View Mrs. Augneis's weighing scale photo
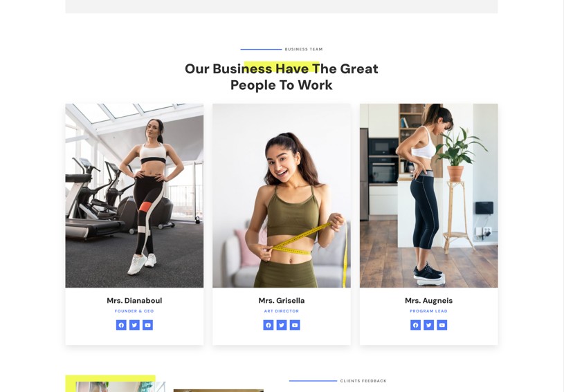This screenshot has height=392, width=564. [429, 196]
